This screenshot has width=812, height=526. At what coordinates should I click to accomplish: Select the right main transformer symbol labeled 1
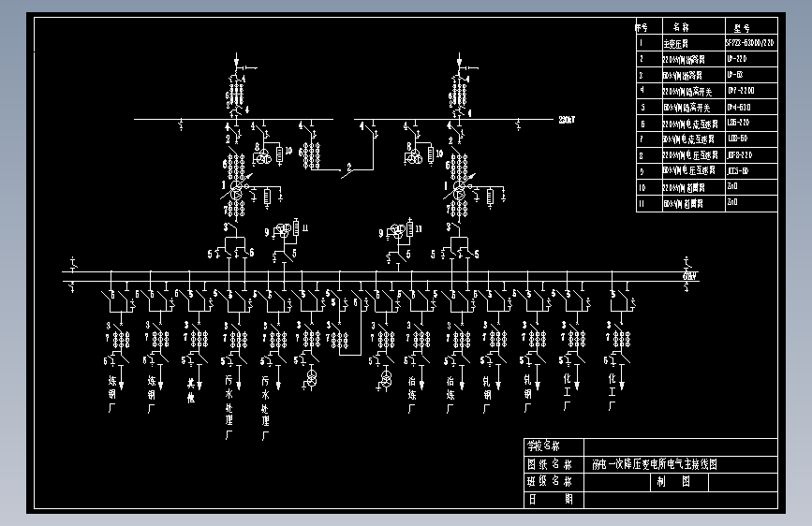pos(459,190)
